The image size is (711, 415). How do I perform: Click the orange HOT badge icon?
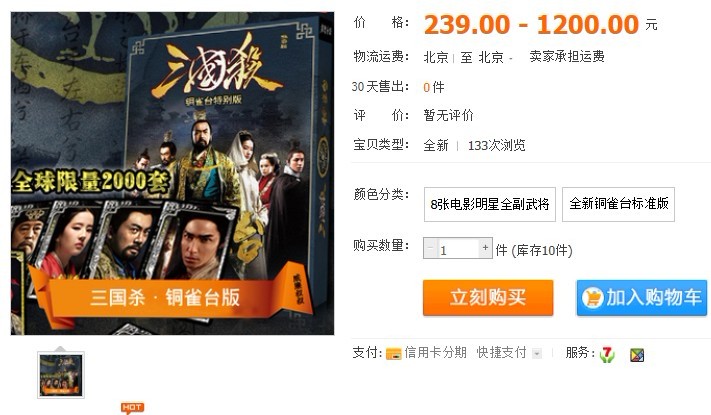(x=132, y=408)
